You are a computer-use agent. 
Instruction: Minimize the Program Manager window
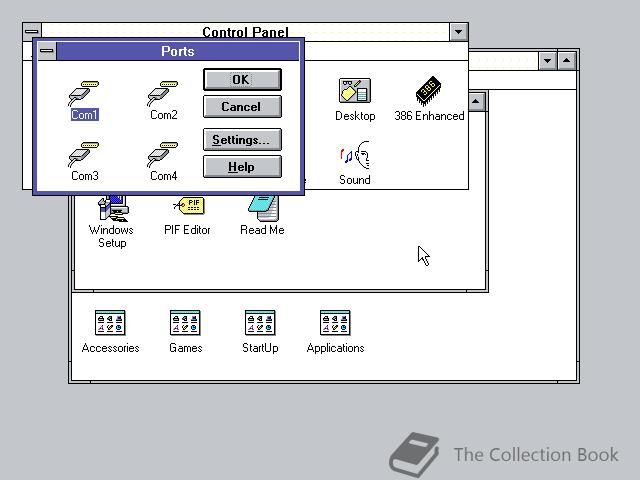point(547,61)
